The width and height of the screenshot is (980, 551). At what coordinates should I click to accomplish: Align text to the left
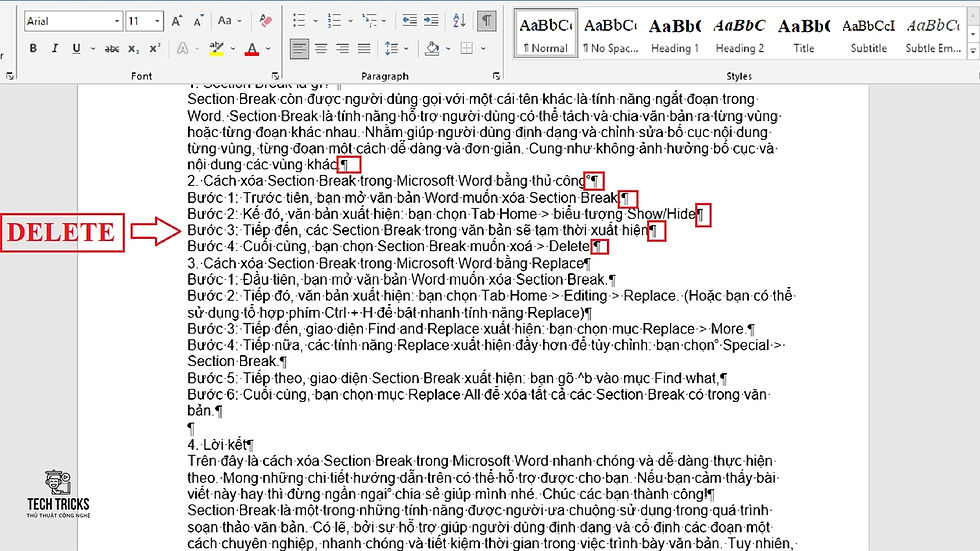(299, 48)
